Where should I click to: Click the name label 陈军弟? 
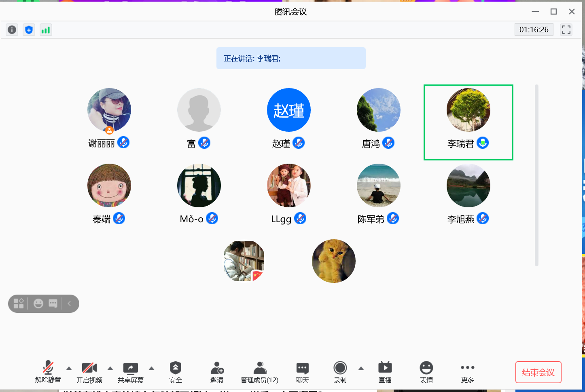371,219
